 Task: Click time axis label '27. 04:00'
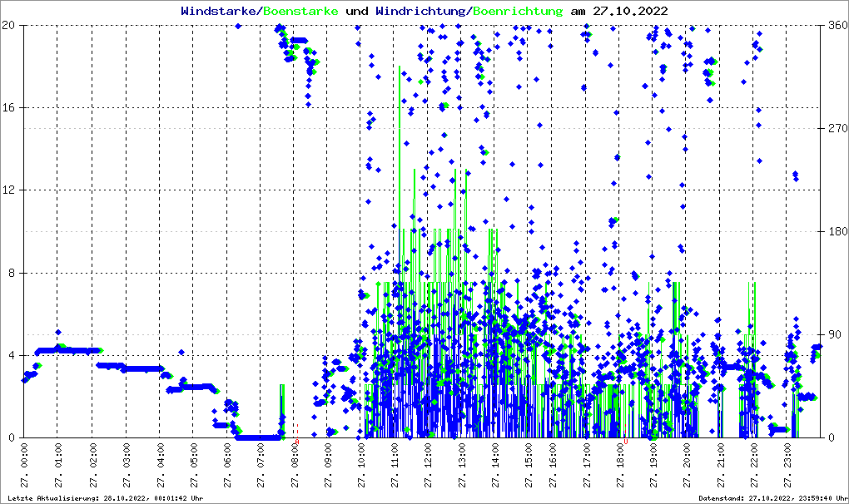point(161,465)
